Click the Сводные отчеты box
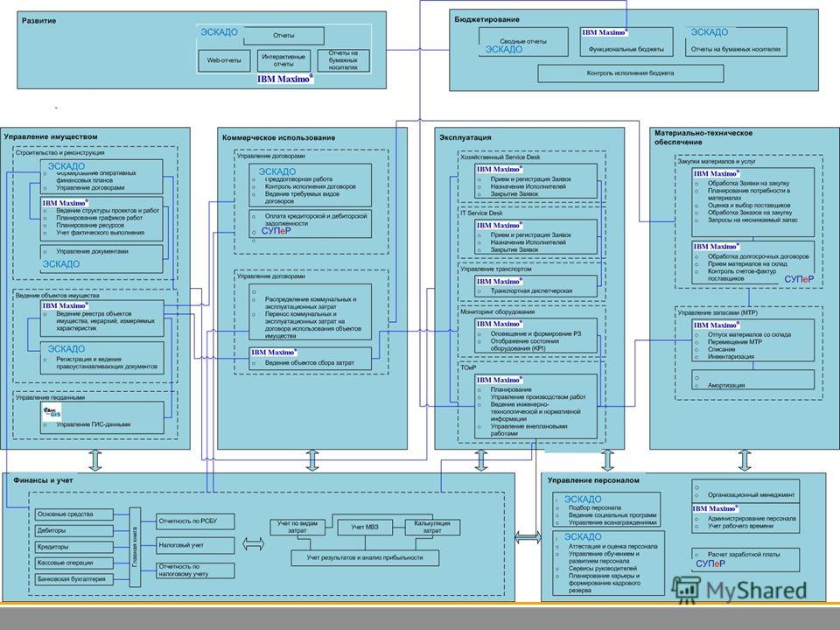This screenshot has height=630, width=840. tap(523, 42)
